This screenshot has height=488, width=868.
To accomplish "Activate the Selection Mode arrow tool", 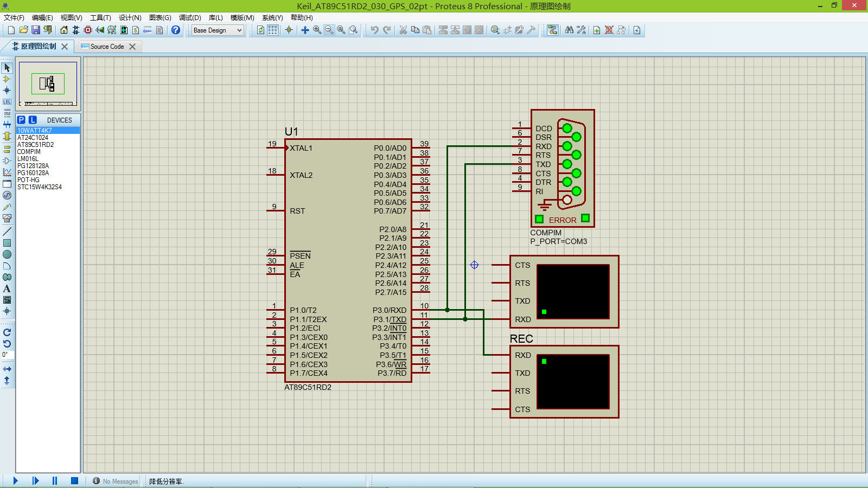I will (x=7, y=67).
